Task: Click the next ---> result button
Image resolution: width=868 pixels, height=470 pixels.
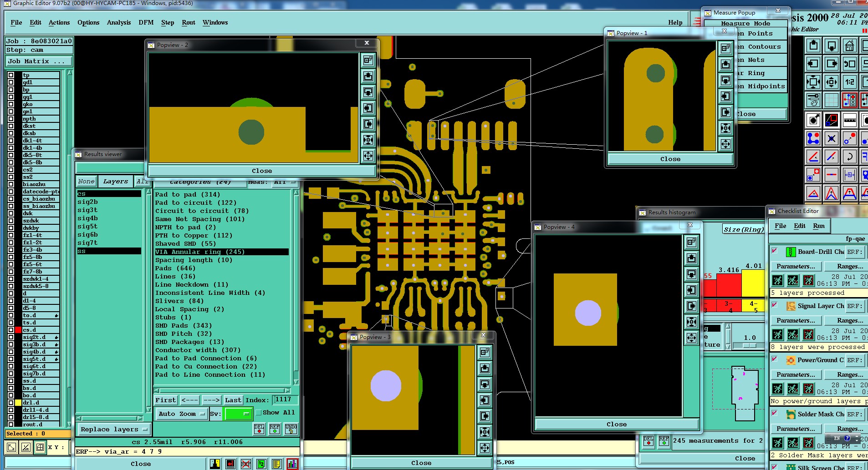Action: 211,400
